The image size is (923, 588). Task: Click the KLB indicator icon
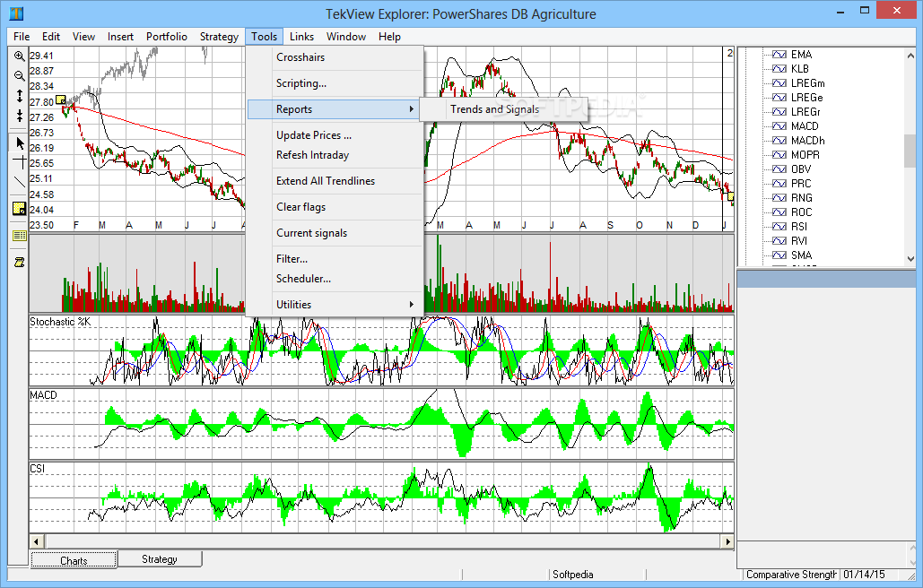pyautogui.click(x=779, y=69)
